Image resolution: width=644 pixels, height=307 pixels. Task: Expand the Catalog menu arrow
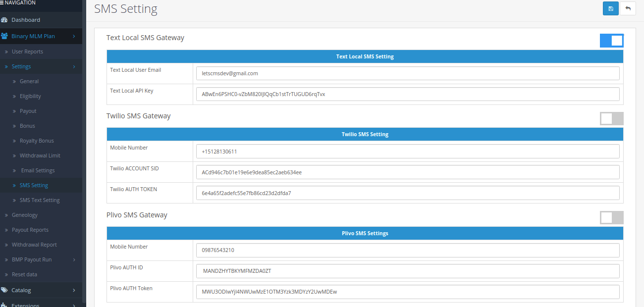pyautogui.click(x=74, y=290)
